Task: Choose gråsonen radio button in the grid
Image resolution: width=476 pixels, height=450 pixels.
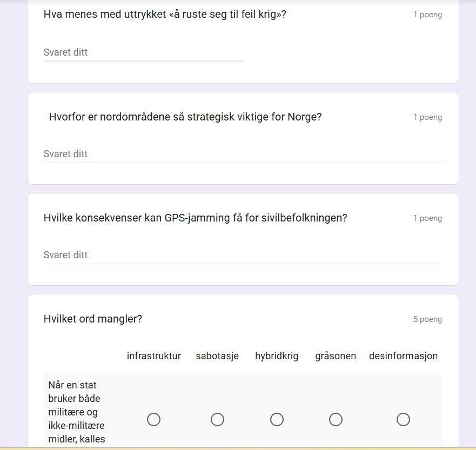Action: [336, 419]
